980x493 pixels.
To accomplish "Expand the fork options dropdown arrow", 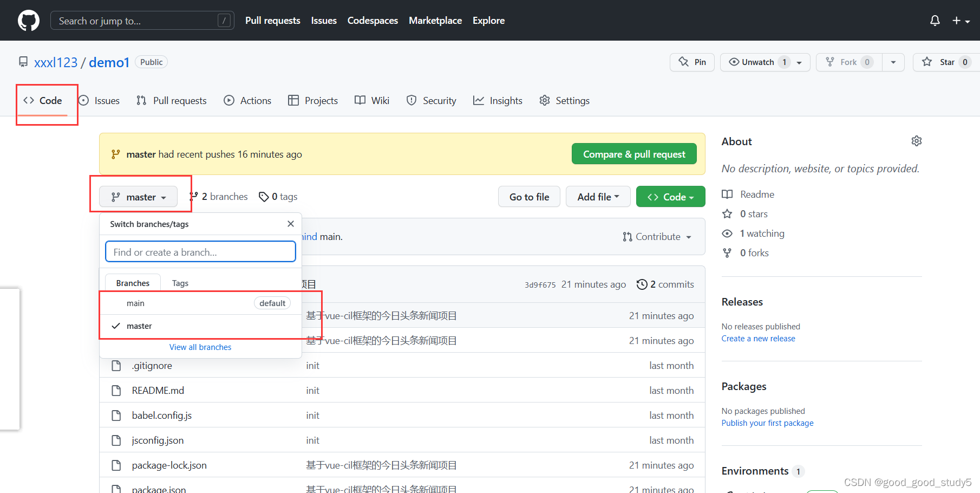I will tap(893, 62).
